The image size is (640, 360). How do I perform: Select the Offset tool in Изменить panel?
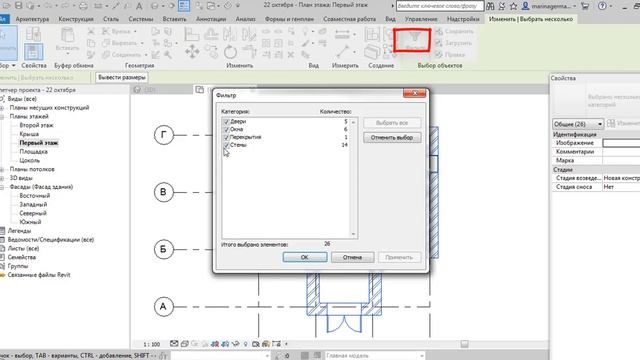(x=211, y=34)
